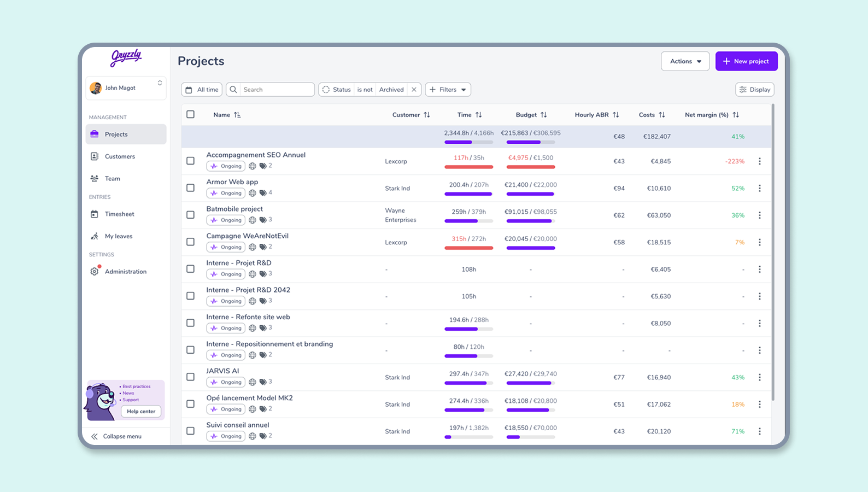Click globe icon under Batmobile project
The width and height of the screenshot is (868, 492).
(253, 220)
